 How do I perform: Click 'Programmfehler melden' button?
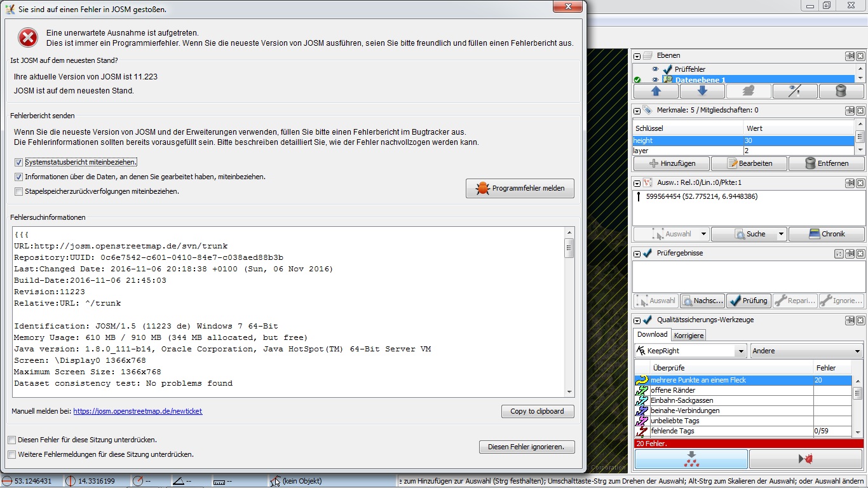click(x=520, y=188)
